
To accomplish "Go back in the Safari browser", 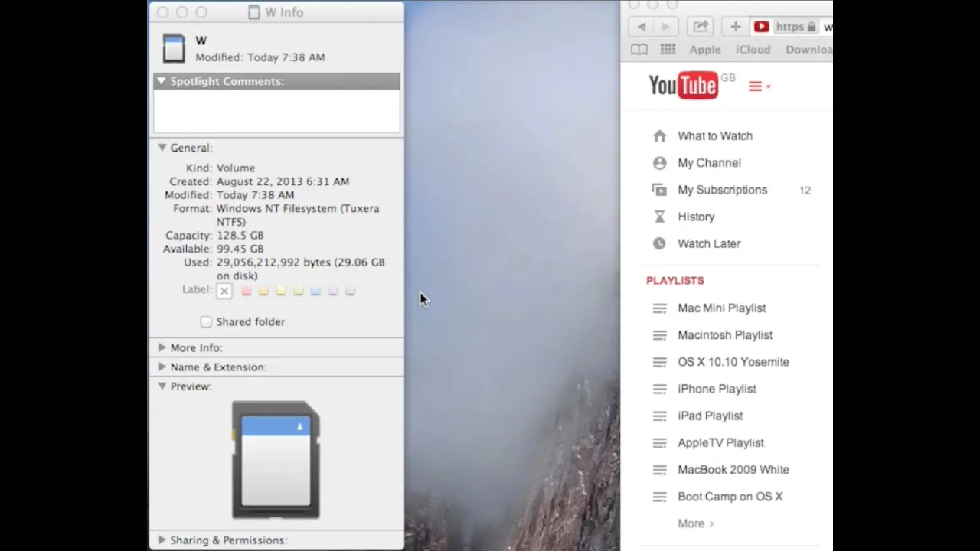I will pos(642,27).
